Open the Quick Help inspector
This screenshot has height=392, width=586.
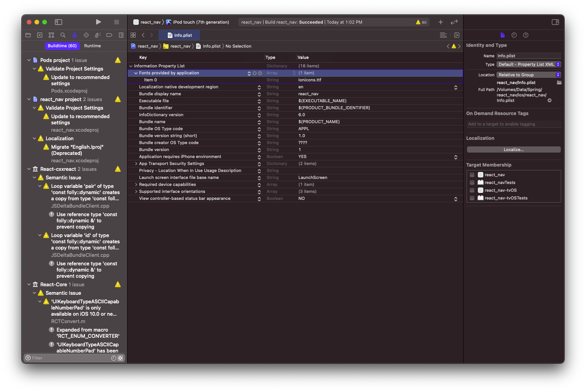[x=526, y=35]
